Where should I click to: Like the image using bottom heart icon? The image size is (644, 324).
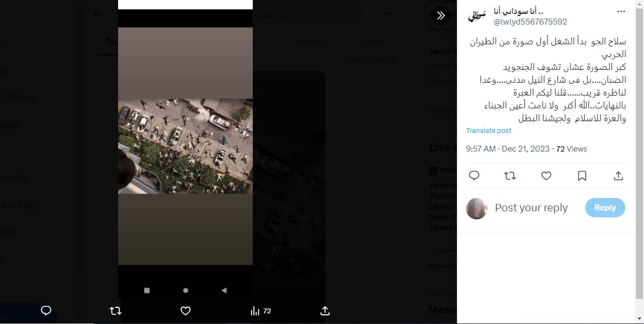tap(185, 311)
